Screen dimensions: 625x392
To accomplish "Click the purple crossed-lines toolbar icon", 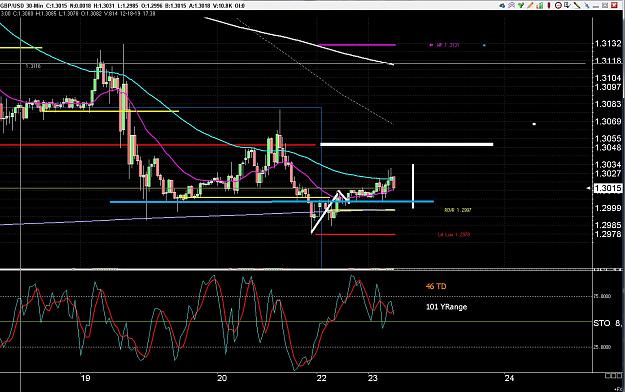I will point(511,6).
